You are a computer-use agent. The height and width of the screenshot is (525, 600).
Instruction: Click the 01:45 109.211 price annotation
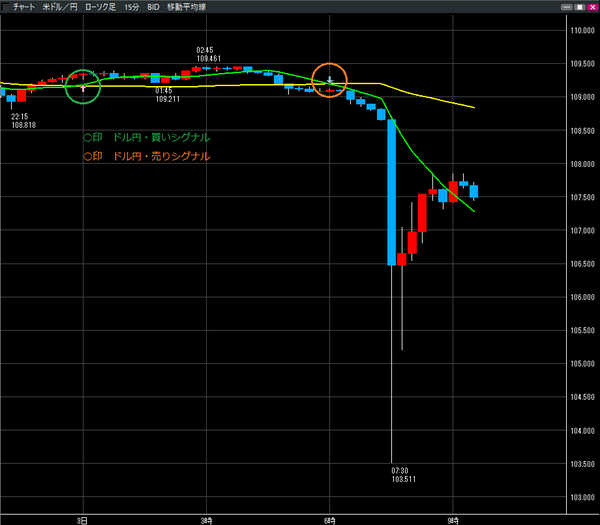pos(167,95)
